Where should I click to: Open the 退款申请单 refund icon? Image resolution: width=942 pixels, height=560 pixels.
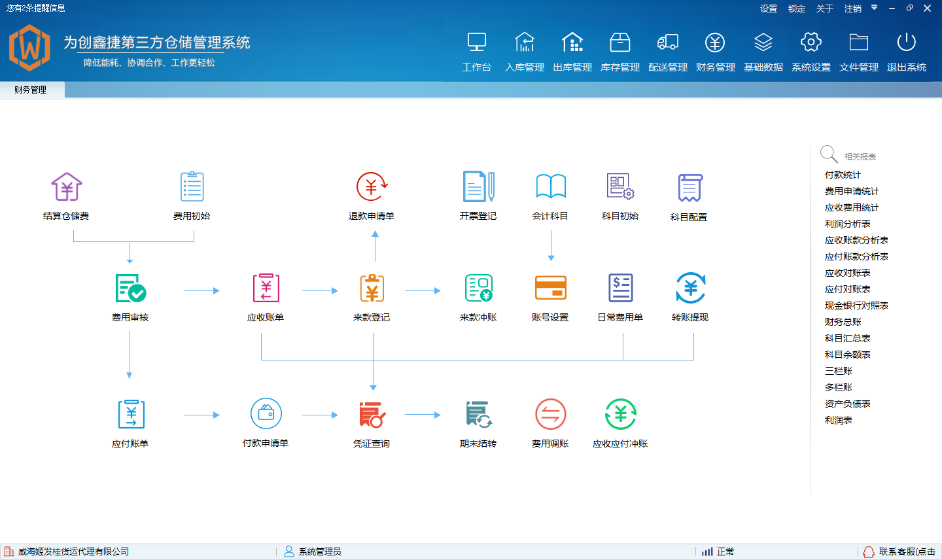372,187
